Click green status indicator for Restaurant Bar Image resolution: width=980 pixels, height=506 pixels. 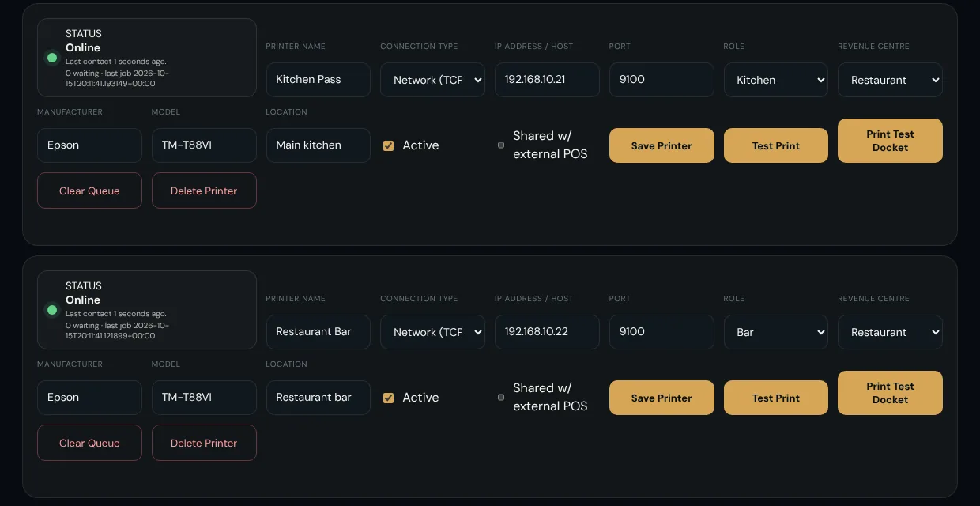52,310
